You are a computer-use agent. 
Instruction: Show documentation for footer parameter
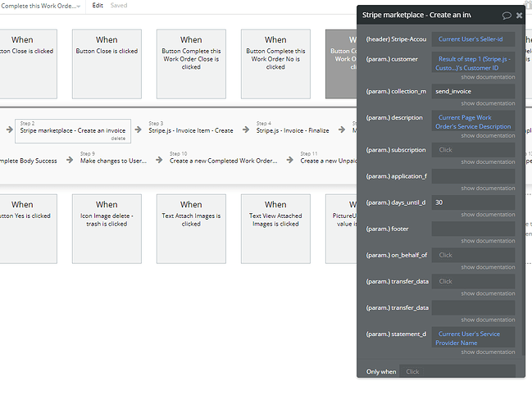[x=488, y=241]
